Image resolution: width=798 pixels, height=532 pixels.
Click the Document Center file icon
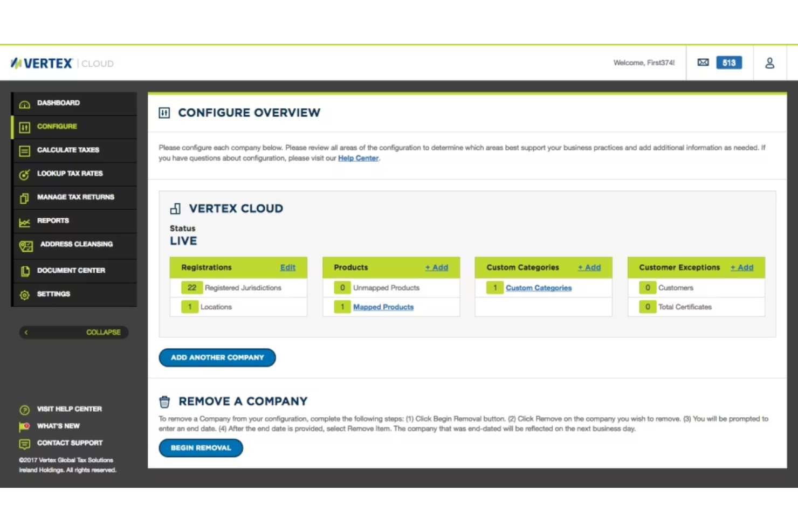coord(25,271)
